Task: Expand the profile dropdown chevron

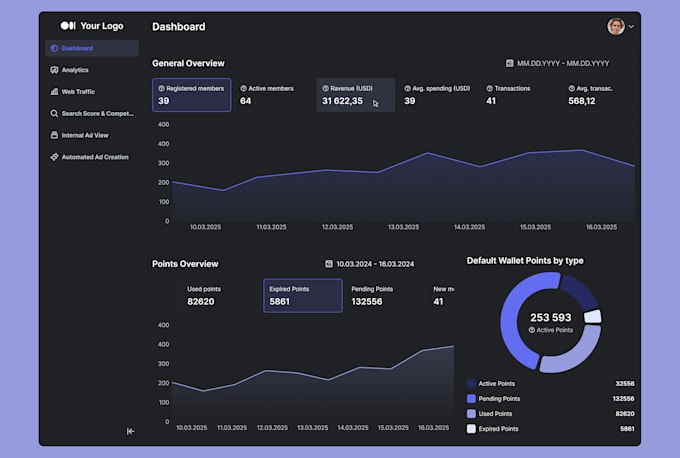Action: 631,26
